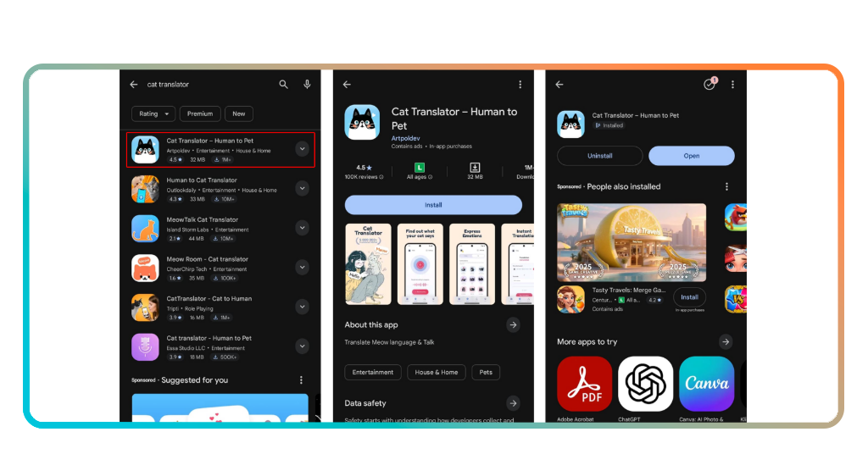This screenshot has height=454, width=868.
Task: Tap the Tasty Travels: Merge Game app icon
Action: [570, 299]
